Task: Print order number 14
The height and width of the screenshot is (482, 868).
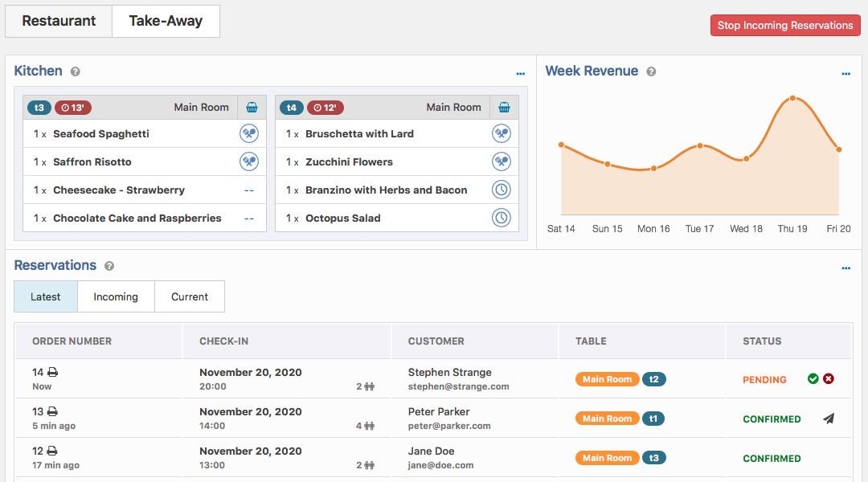Action: (x=52, y=372)
